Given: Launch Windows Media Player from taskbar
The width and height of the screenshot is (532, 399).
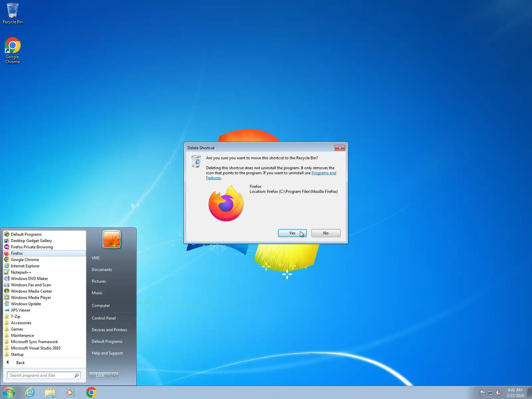Looking at the screenshot, I should coord(70,392).
